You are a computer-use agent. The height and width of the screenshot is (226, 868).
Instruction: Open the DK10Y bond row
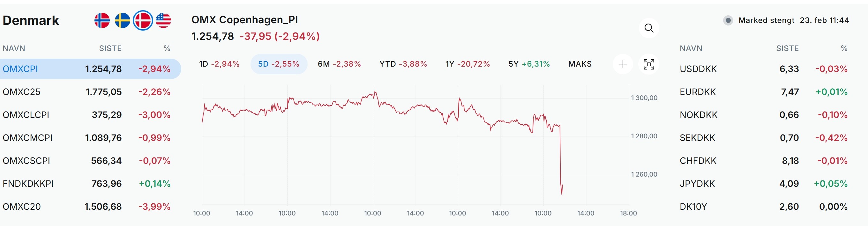click(693, 207)
